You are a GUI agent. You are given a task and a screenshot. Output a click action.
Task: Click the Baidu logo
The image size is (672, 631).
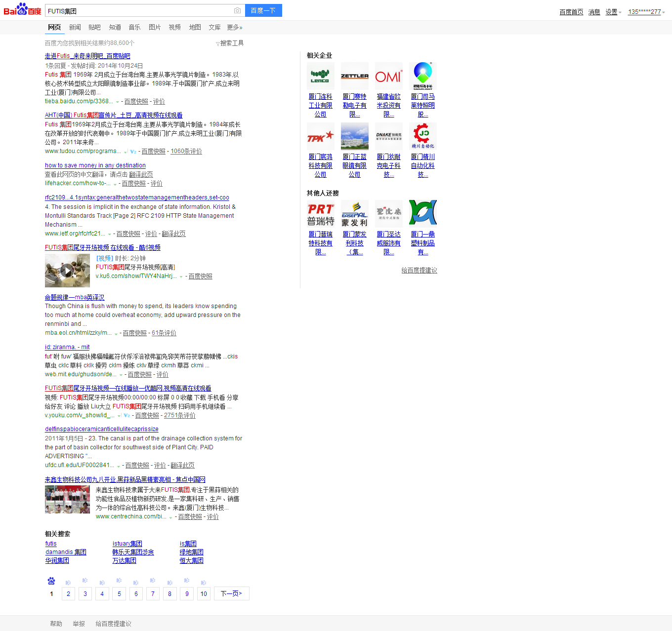[22, 9]
